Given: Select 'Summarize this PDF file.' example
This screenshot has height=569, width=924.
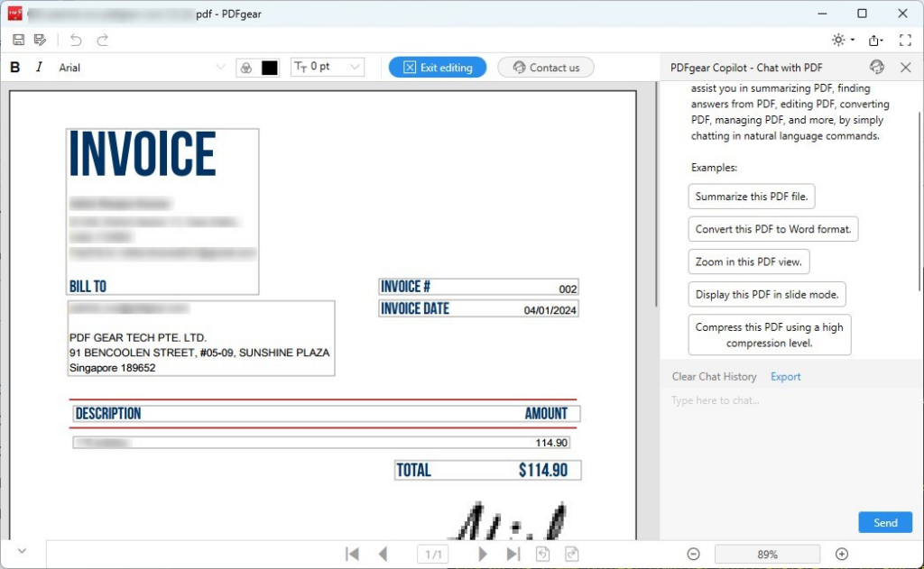Looking at the screenshot, I should tap(752, 197).
